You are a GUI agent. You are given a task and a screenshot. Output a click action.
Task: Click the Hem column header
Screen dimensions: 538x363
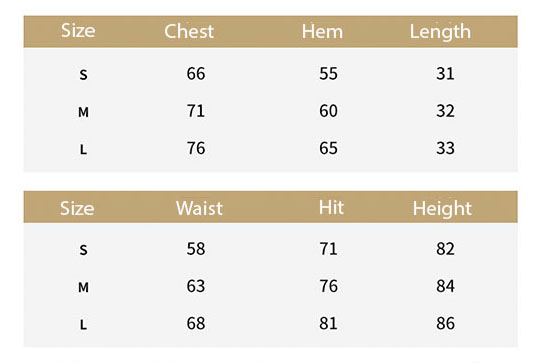322,32
